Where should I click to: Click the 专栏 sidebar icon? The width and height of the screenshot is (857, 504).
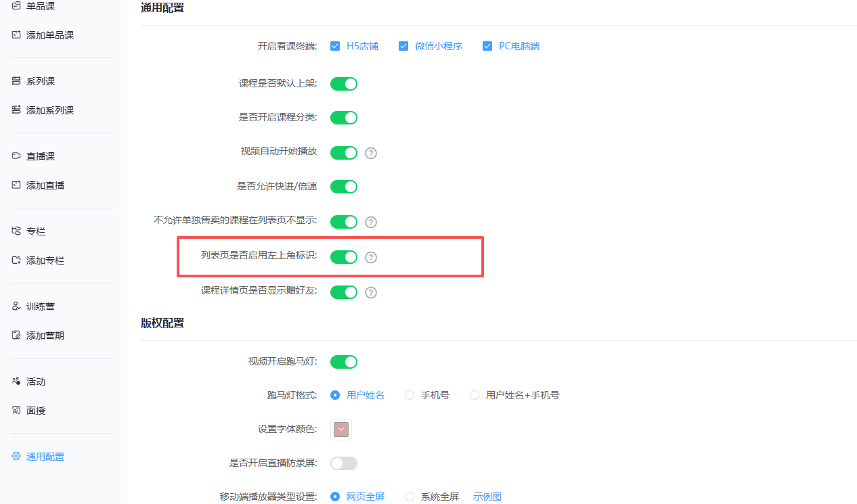click(x=15, y=230)
